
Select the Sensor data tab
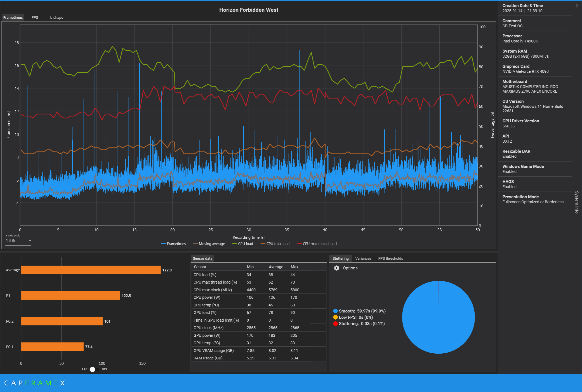click(202, 259)
